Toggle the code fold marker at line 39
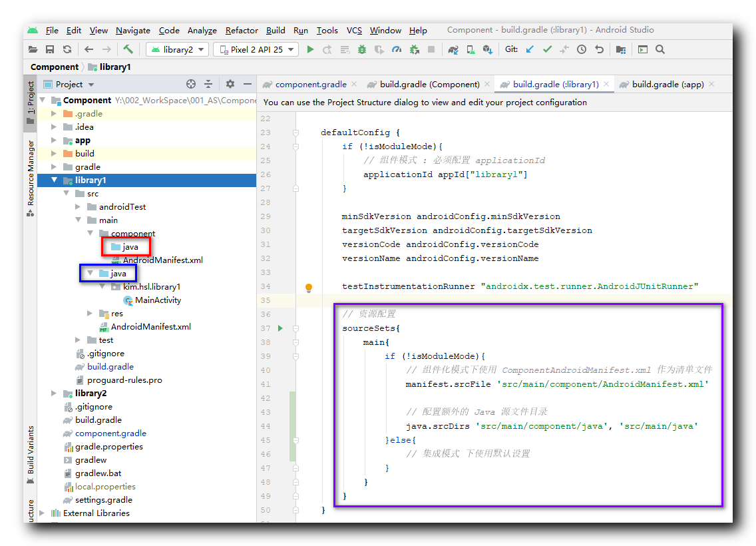 click(x=295, y=356)
